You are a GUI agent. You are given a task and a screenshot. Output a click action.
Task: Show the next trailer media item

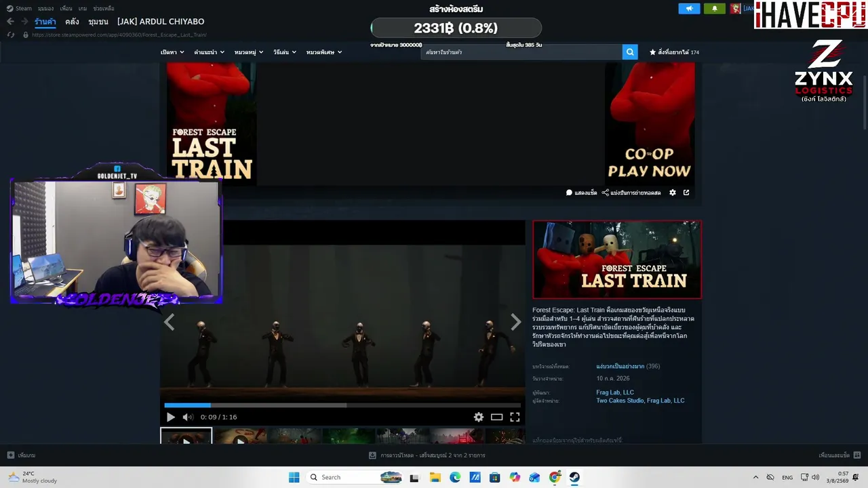click(516, 323)
